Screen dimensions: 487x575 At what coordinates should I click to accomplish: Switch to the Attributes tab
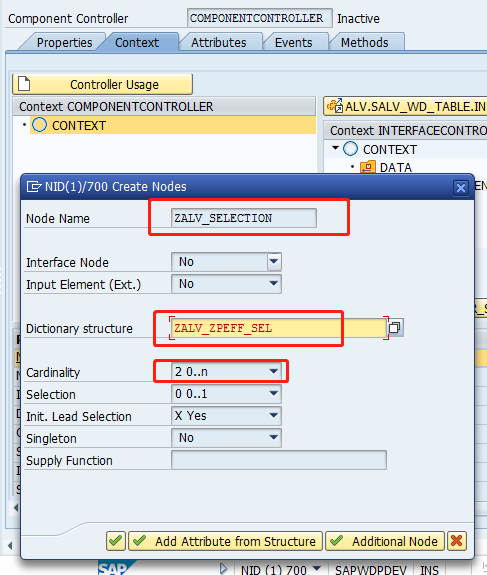(x=219, y=42)
